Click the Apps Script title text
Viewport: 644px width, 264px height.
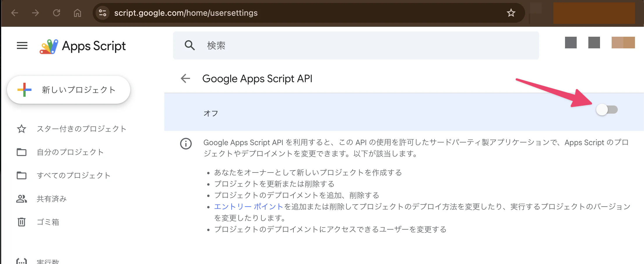tap(94, 46)
